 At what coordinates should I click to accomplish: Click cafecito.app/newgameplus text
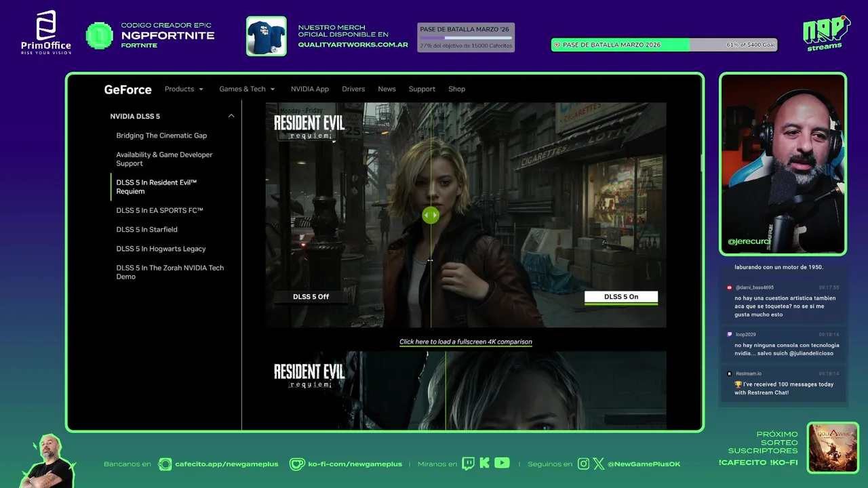point(226,464)
